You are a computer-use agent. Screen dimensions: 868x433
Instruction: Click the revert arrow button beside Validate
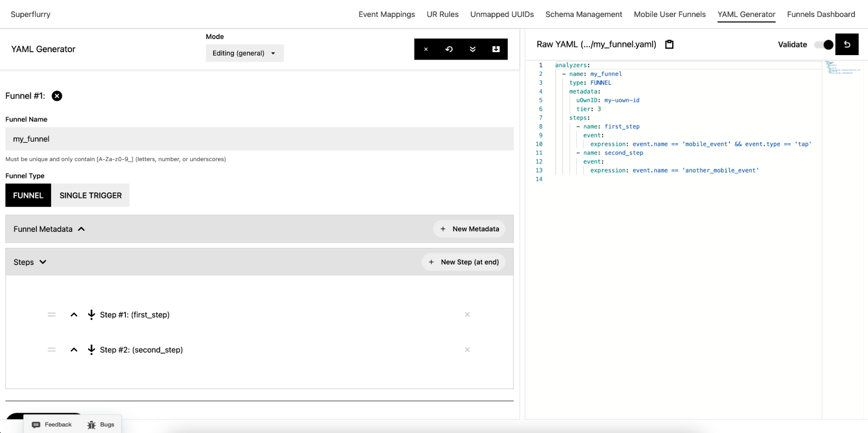point(846,44)
